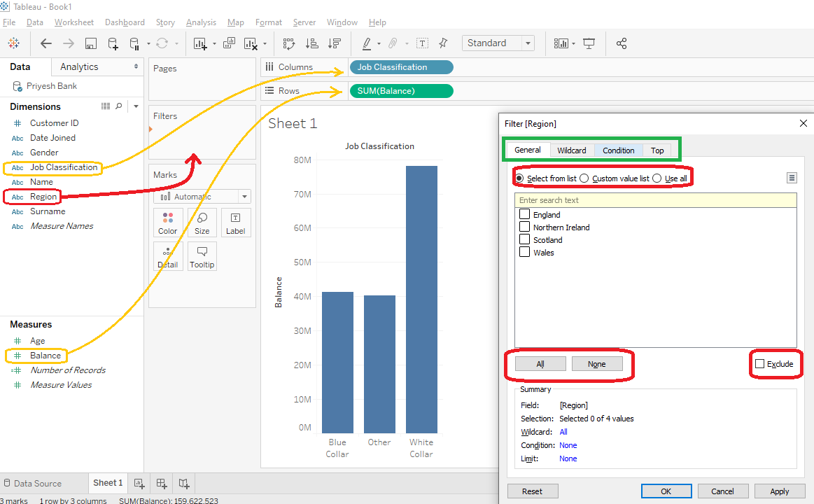Enable the Exclude checkbox

click(x=760, y=363)
